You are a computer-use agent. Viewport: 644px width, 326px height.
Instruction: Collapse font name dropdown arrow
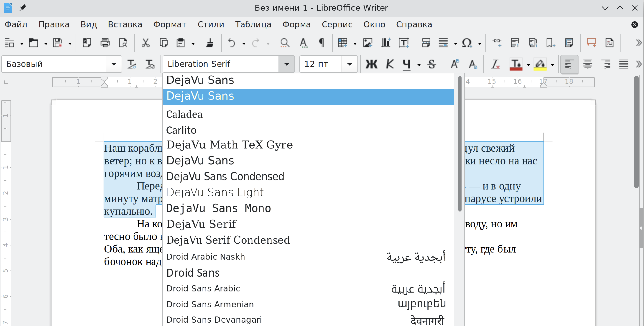pos(287,64)
